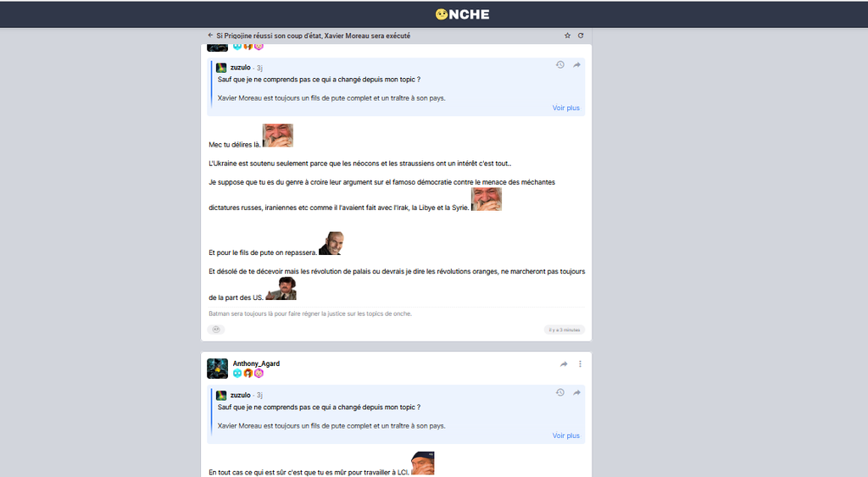This screenshot has height=477, width=868.
Task: Click topic title 'Si Prigojine réussi son coup d'état'
Action: pyautogui.click(x=314, y=36)
